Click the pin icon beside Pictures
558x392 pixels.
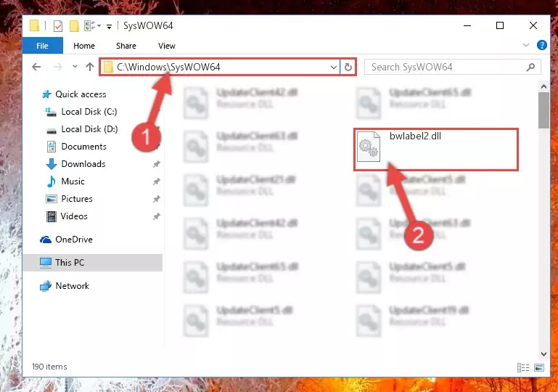pos(156,199)
